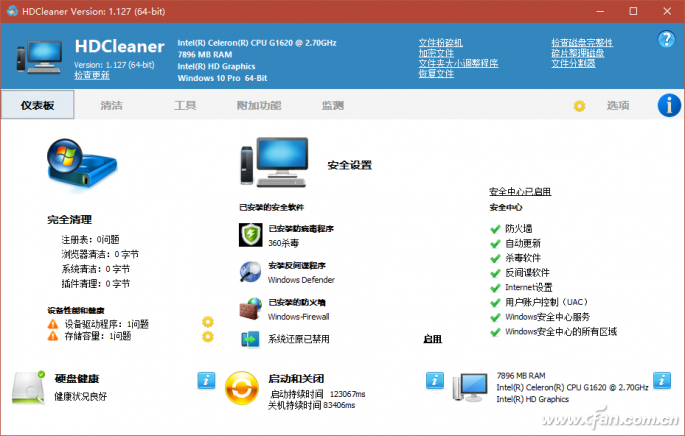Click the computer icon beside 安全设置
This screenshot has height=436, width=685.
[274, 162]
